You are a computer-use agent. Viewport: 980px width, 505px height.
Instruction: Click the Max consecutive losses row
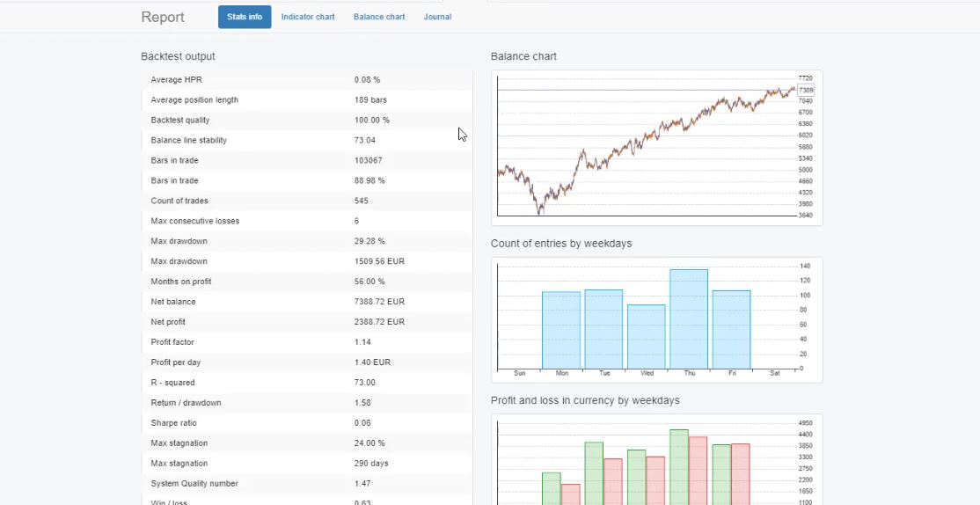[x=306, y=221]
